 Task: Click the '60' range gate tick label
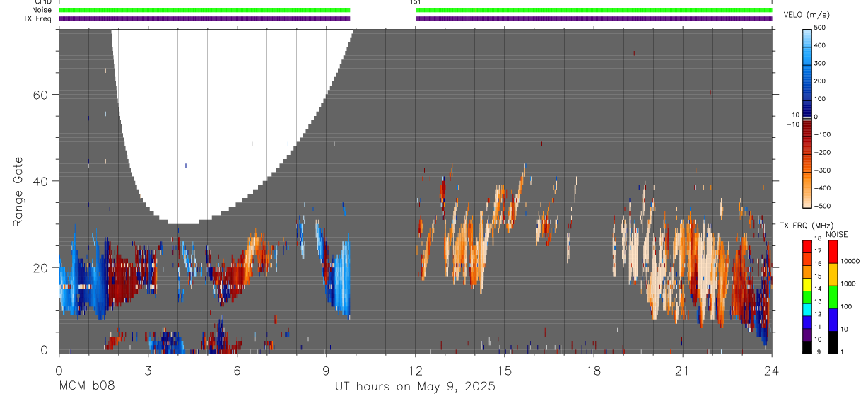point(40,95)
